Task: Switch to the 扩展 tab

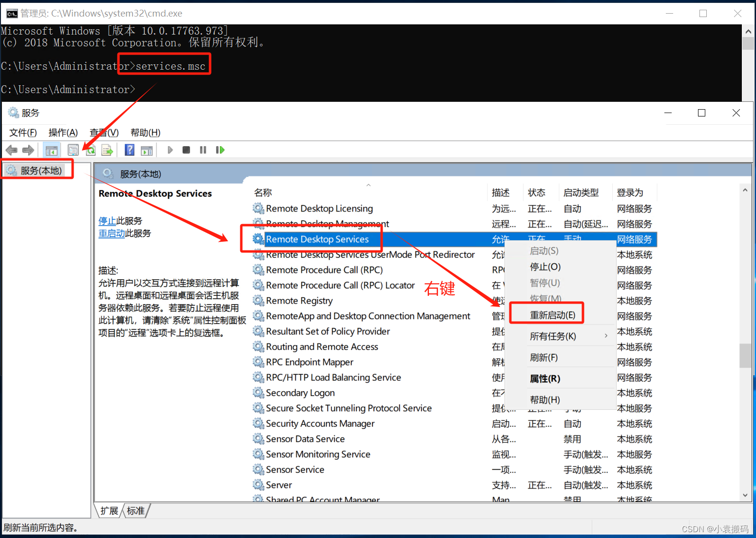Action: (x=109, y=511)
